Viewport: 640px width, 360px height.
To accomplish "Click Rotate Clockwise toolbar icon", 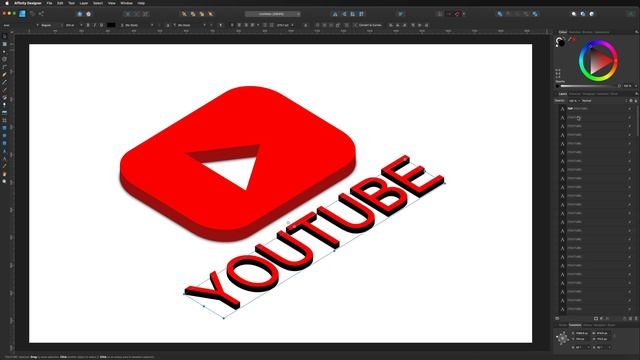I will pos(362,14).
